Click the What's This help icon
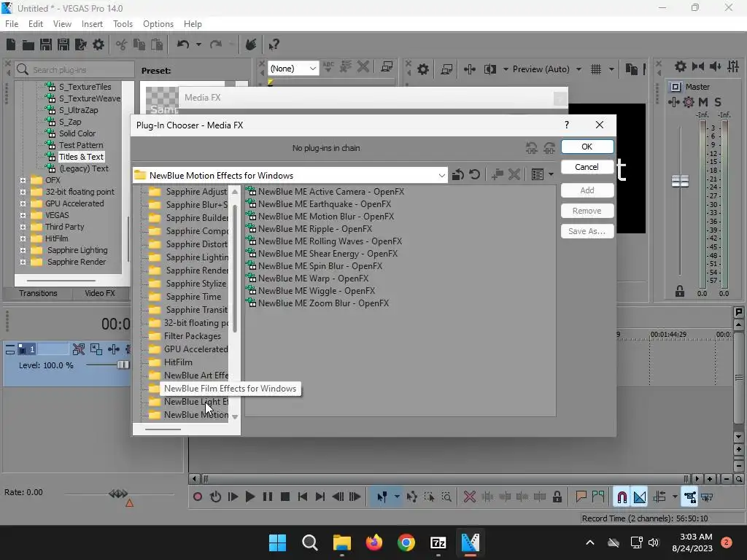The height and width of the screenshot is (560, 747). coord(274,44)
